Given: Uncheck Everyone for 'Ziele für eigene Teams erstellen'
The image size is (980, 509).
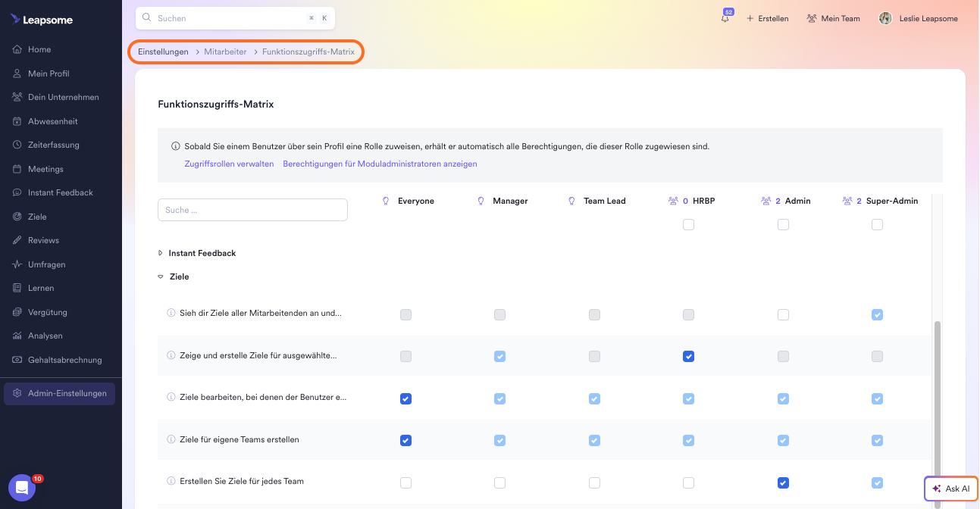Looking at the screenshot, I should (405, 440).
